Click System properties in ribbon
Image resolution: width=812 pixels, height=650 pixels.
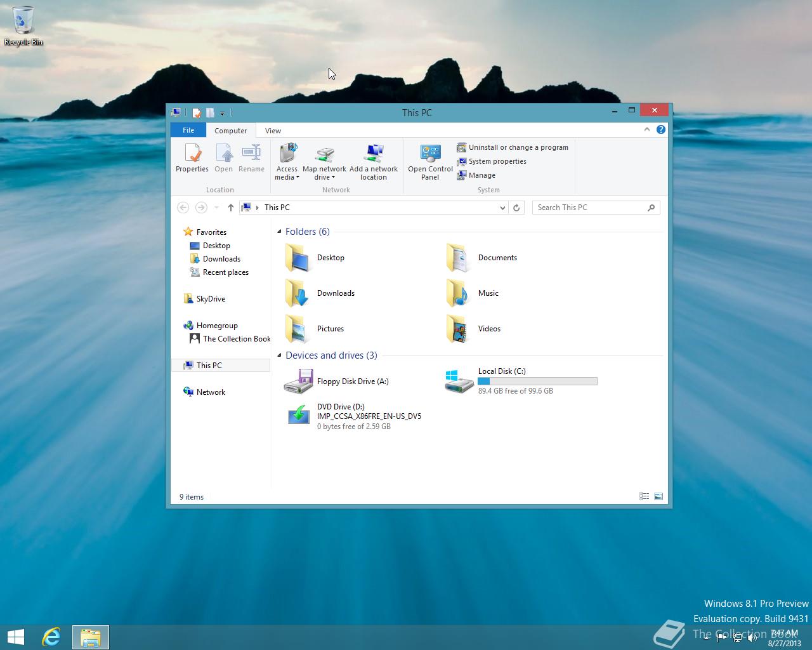(x=492, y=161)
